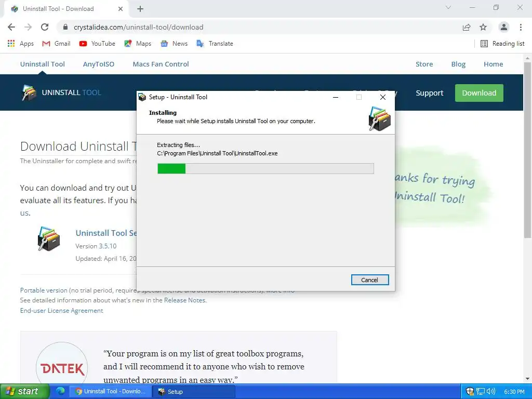Click the padlock icon in the address bar
The height and width of the screenshot is (399, 532).
[x=65, y=27]
